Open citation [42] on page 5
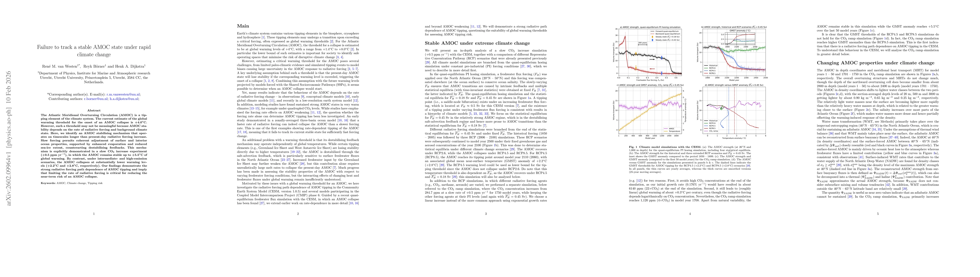 pyautogui.click(x=888, y=185)
